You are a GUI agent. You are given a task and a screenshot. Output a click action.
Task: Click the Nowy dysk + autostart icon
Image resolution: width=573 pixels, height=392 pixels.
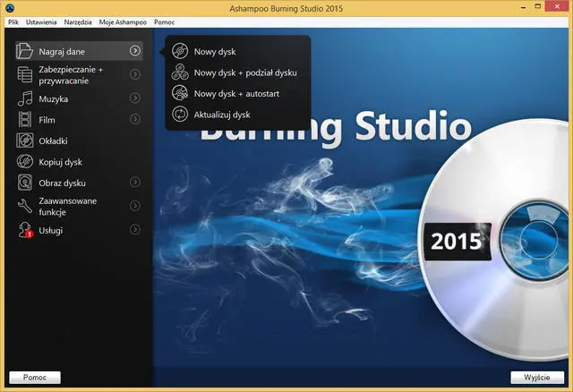pyautogui.click(x=180, y=93)
